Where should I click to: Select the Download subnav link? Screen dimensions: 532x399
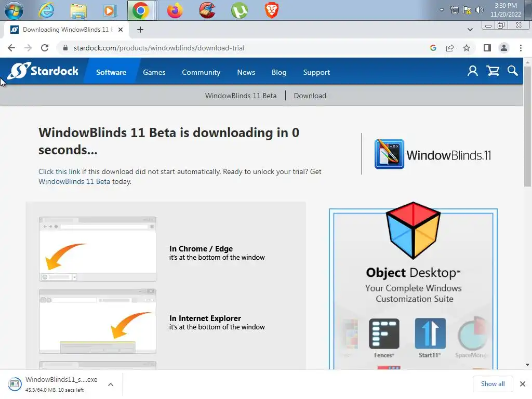(x=310, y=96)
